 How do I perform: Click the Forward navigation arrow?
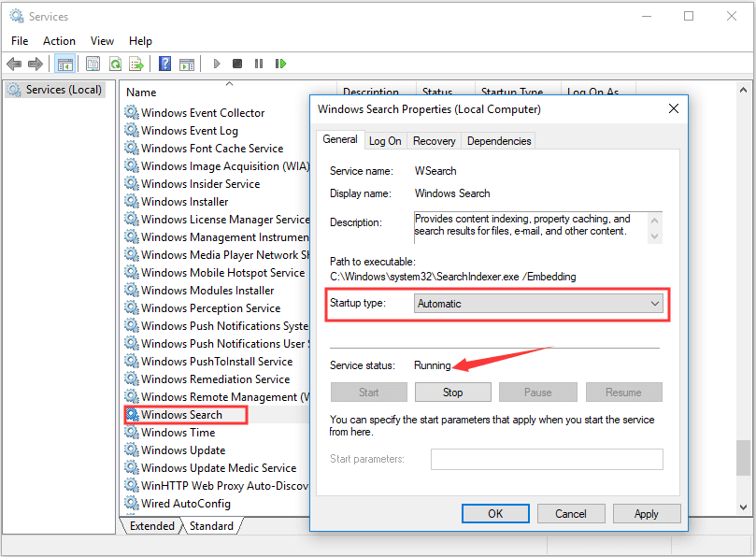coord(36,64)
